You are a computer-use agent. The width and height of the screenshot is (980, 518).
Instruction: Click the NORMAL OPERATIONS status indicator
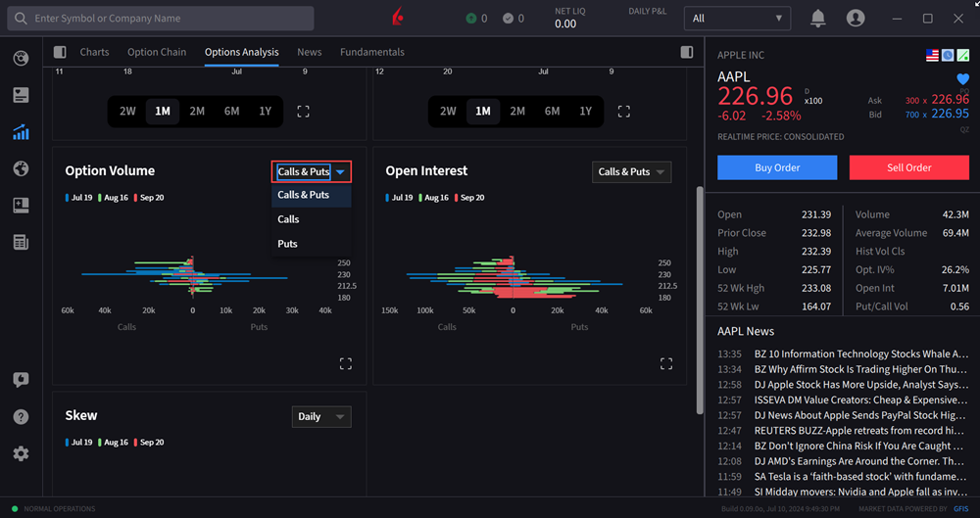[x=54, y=508]
